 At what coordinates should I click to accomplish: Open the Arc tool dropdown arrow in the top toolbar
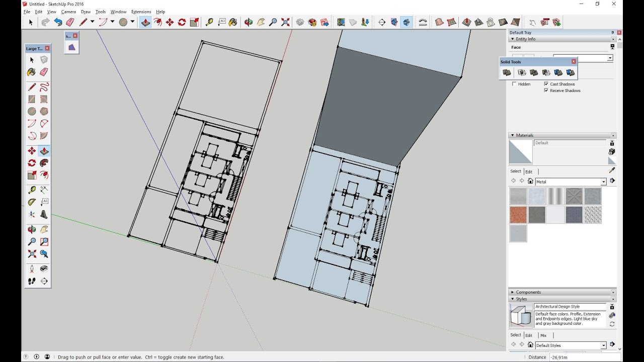112,22
